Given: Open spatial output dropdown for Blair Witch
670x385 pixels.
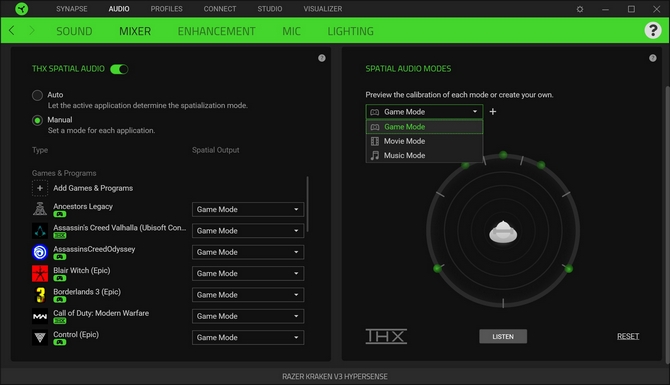Looking at the screenshot, I should [x=248, y=273].
